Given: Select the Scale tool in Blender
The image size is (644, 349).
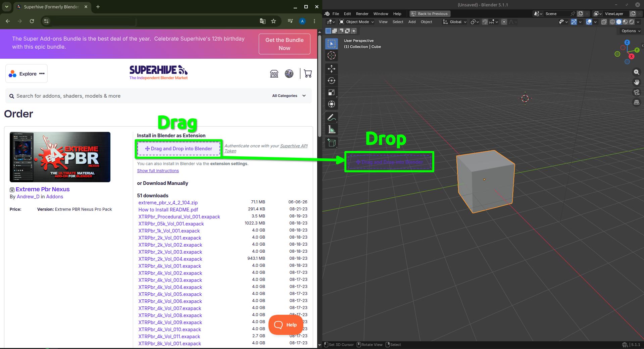Looking at the screenshot, I should click(332, 92).
